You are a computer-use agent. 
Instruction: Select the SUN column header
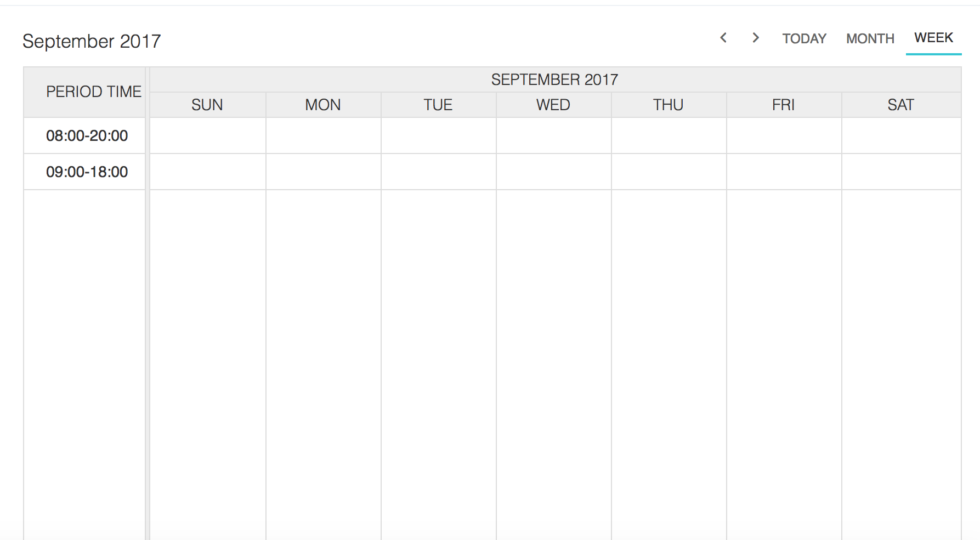(207, 104)
